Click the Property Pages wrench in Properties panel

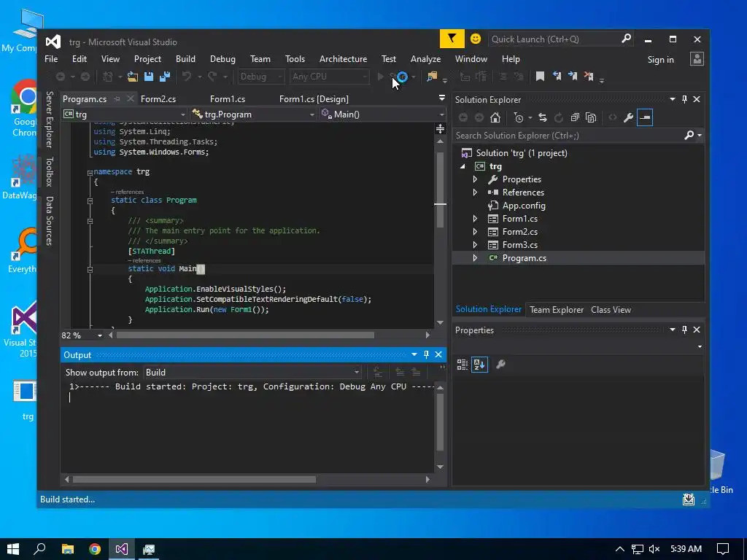click(x=500, y=365)
